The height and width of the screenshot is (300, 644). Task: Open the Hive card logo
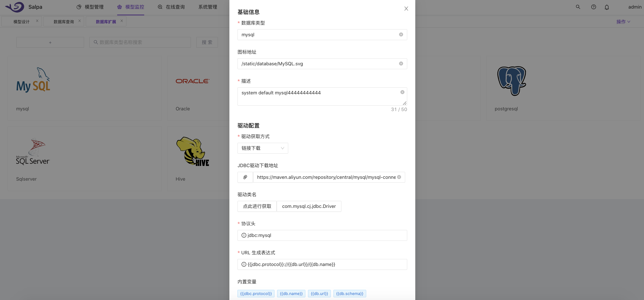tap(192, 151)
